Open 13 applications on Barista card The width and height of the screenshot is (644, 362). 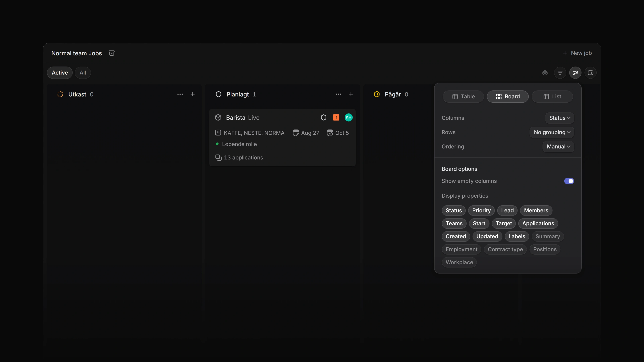[x=239, y=157]
